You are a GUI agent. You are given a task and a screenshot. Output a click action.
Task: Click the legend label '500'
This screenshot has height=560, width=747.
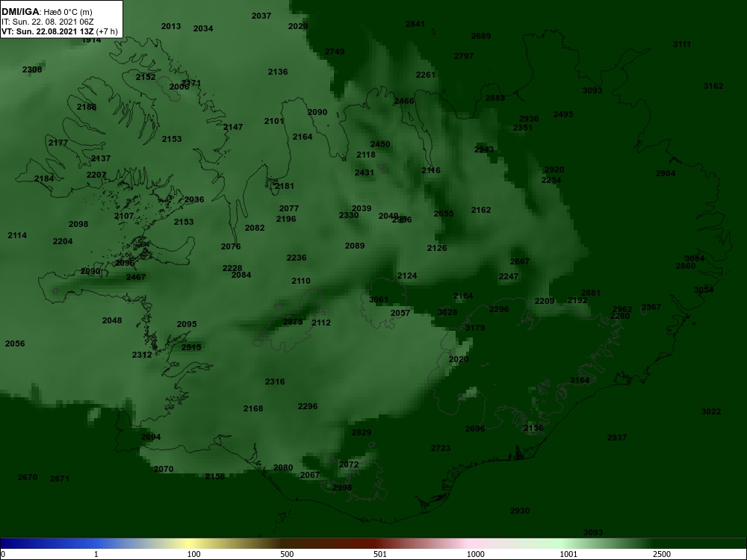pos(288,554)
